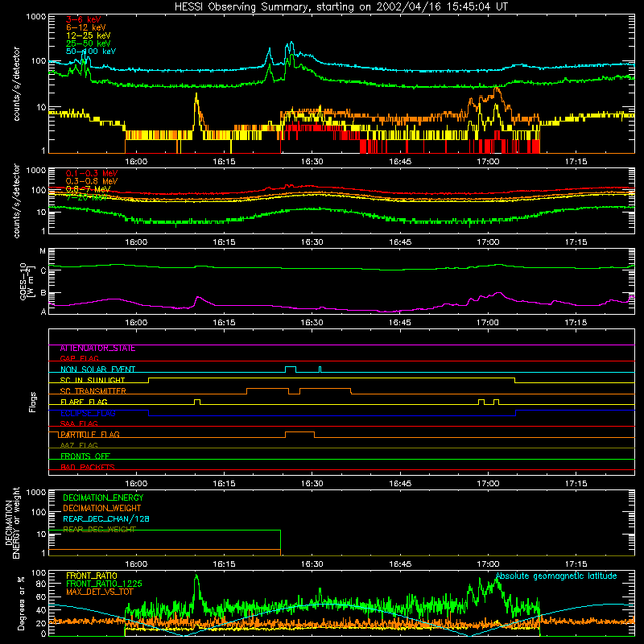Click the 16:15 tick label under the Flags panel
This screenshot has height=644, width=644.
(225, 484)
